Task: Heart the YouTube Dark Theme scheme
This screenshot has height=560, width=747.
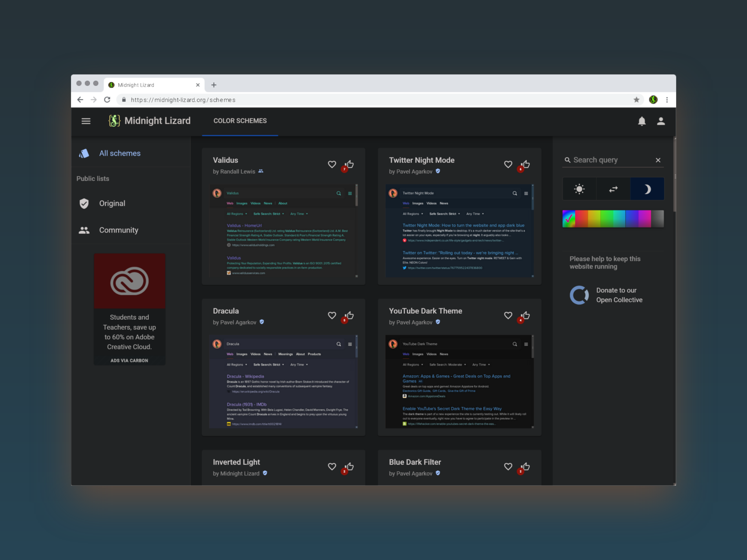Action: (508, 315)
